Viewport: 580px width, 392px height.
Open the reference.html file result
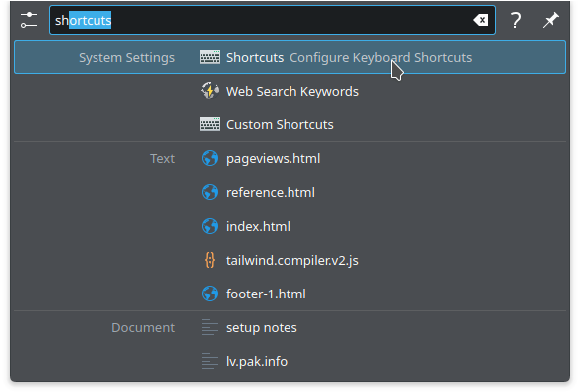(290, 192)
